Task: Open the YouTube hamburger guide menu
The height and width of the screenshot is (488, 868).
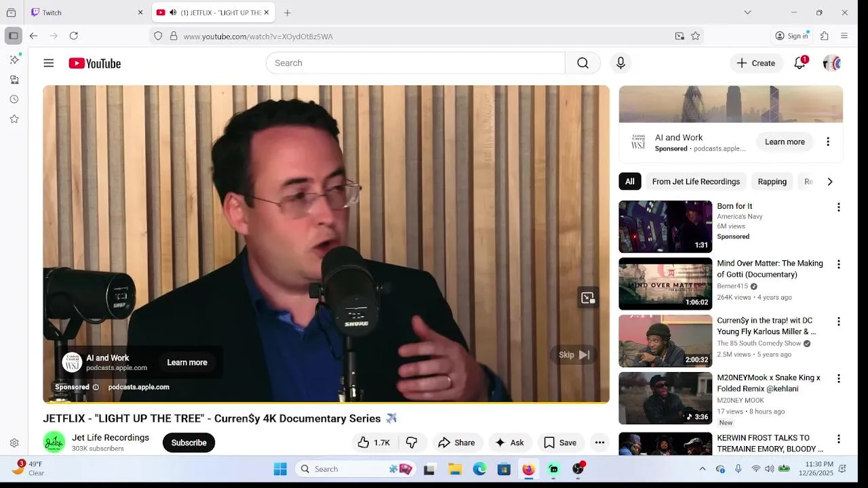Action: click(x=49, y=63)
